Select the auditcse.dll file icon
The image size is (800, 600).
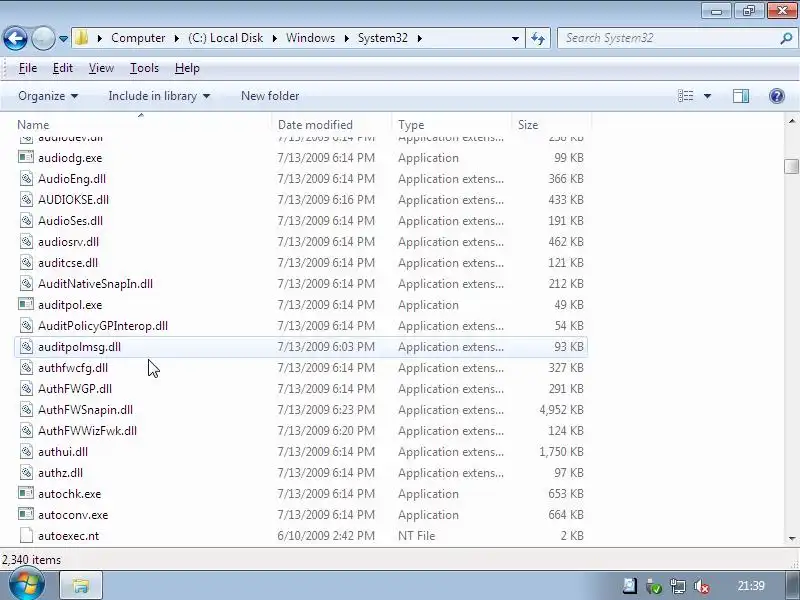pos(26,262)
